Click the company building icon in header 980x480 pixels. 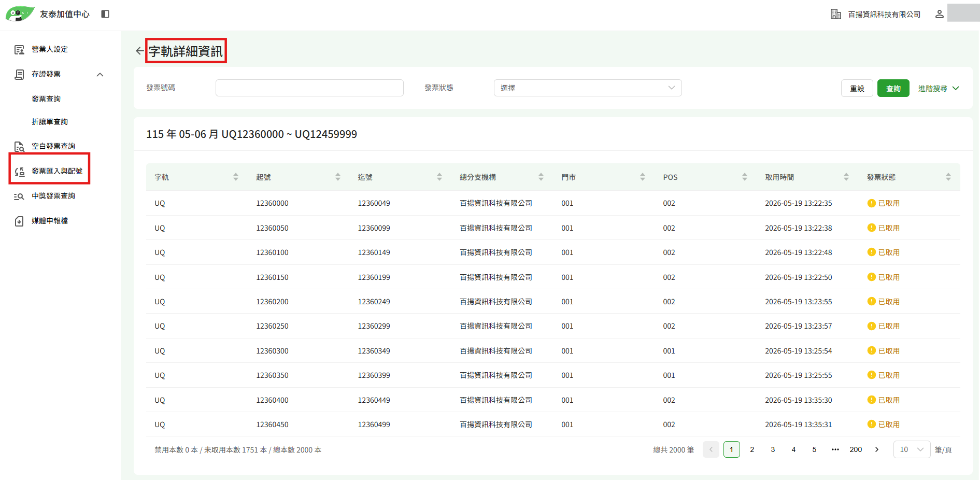coord(835,14)
